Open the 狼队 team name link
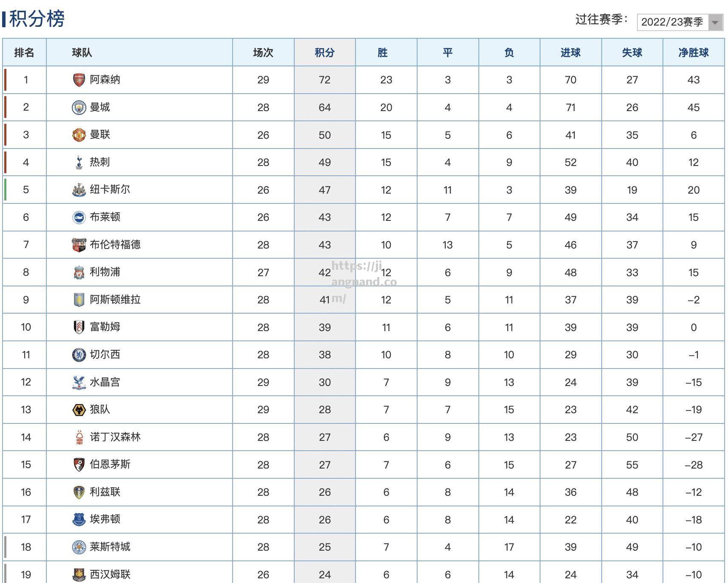This screenshot has height=583, width=728. (100, 409)
